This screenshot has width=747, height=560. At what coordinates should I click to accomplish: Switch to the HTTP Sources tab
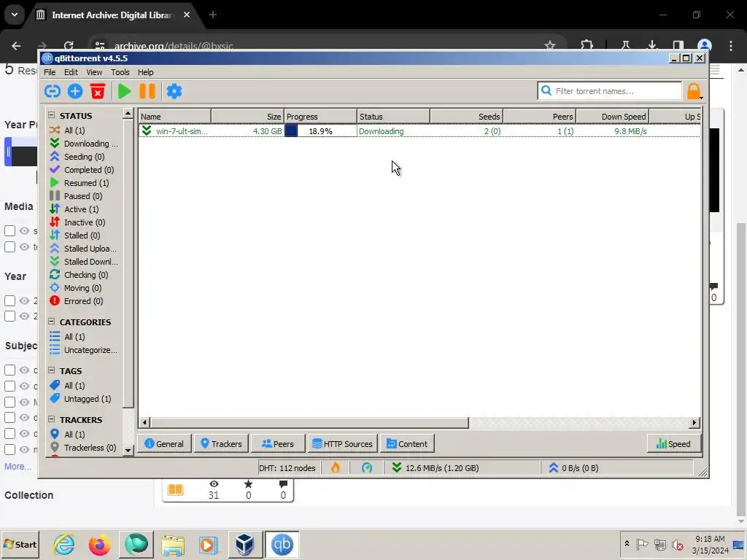343,444
